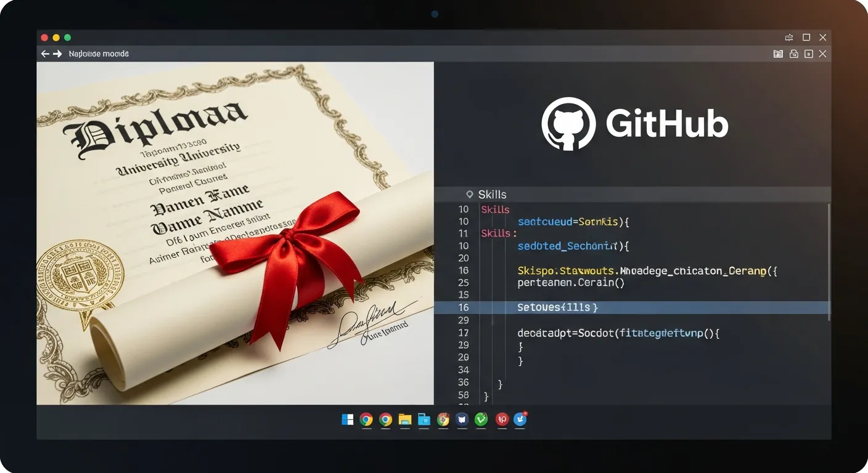
Task: Click the green fullscreen dot
Action: [x=68, y=38]
